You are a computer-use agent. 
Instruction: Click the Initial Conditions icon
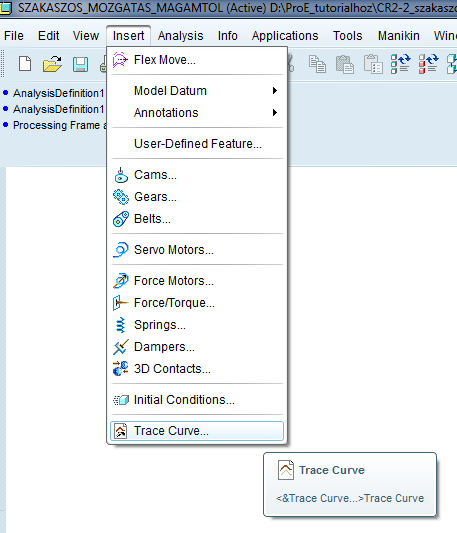pos(121,400)
